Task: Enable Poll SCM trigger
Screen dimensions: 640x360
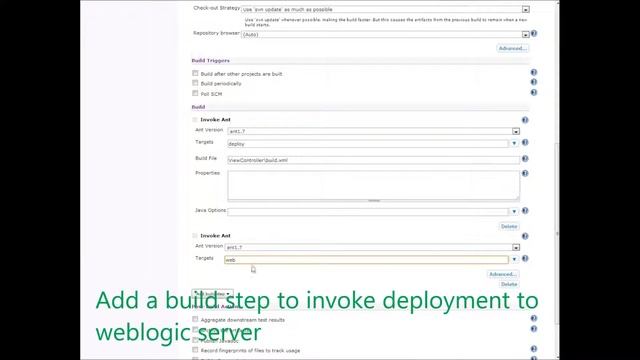Action: pyautogui.click(x=195, y=93)
